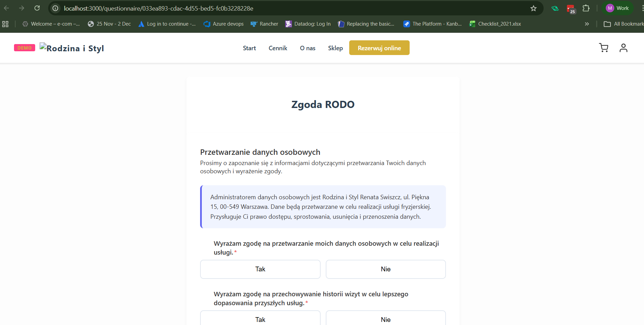Select Nie for data processing consent

(x=386, y=269)
